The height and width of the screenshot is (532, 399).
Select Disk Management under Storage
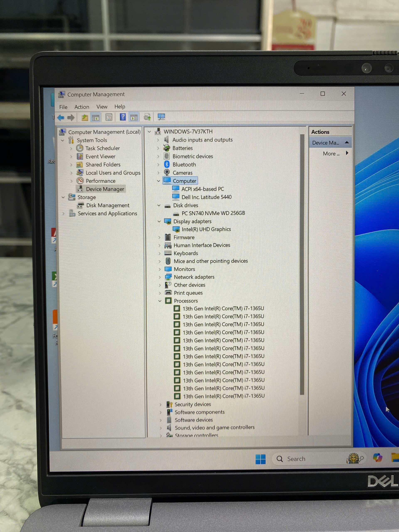tap(107, 205)
